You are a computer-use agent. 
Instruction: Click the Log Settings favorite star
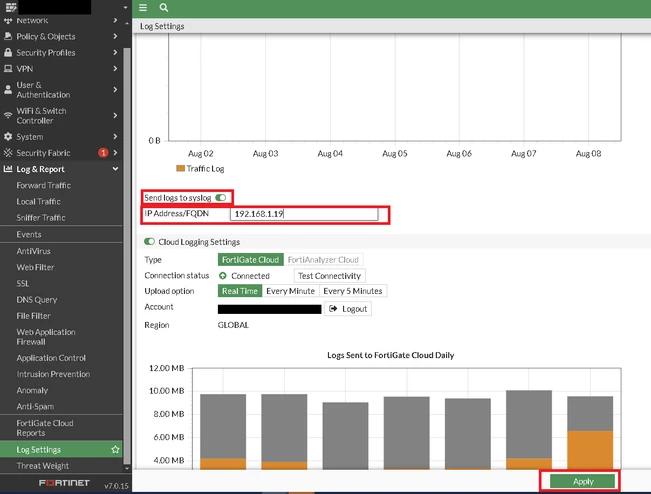(115, 449)
